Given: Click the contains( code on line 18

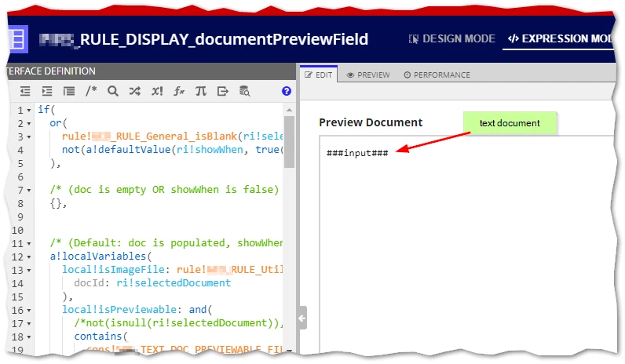Looking at the screenshot, I should (x=101, y=337).
